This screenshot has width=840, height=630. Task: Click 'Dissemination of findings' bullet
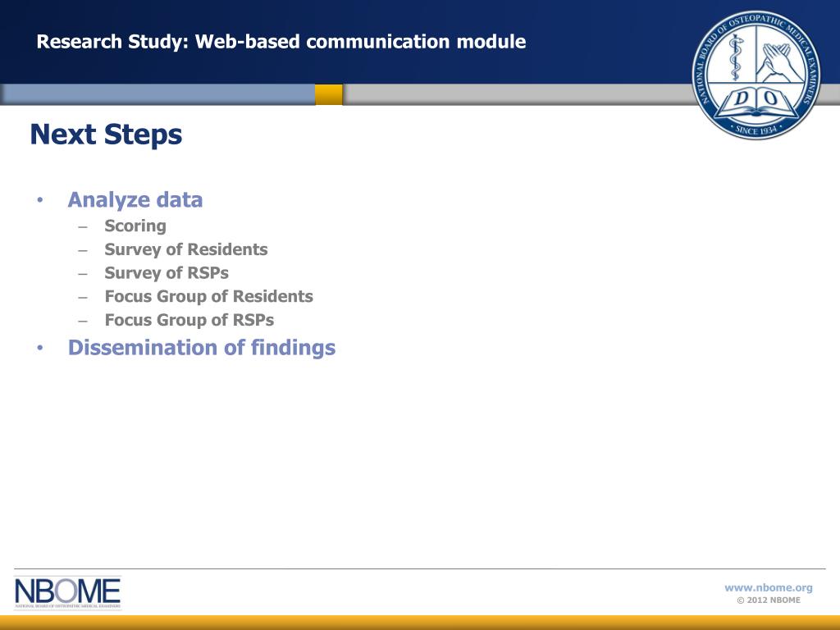coord(202,348)
